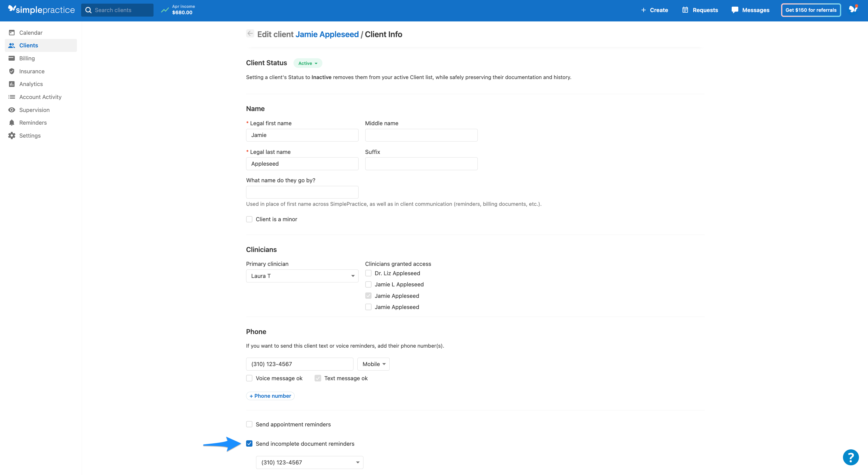
Task: Open the Calendar icon in sidebar
Action: point(12,33)
